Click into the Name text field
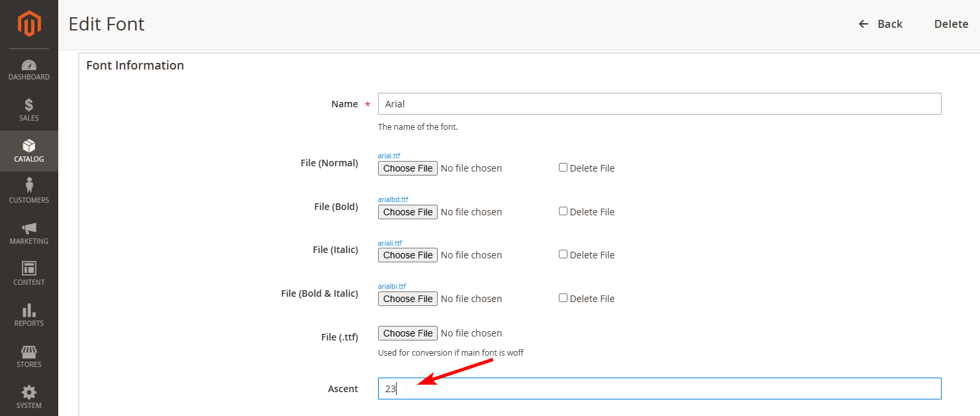 (659, 104)
